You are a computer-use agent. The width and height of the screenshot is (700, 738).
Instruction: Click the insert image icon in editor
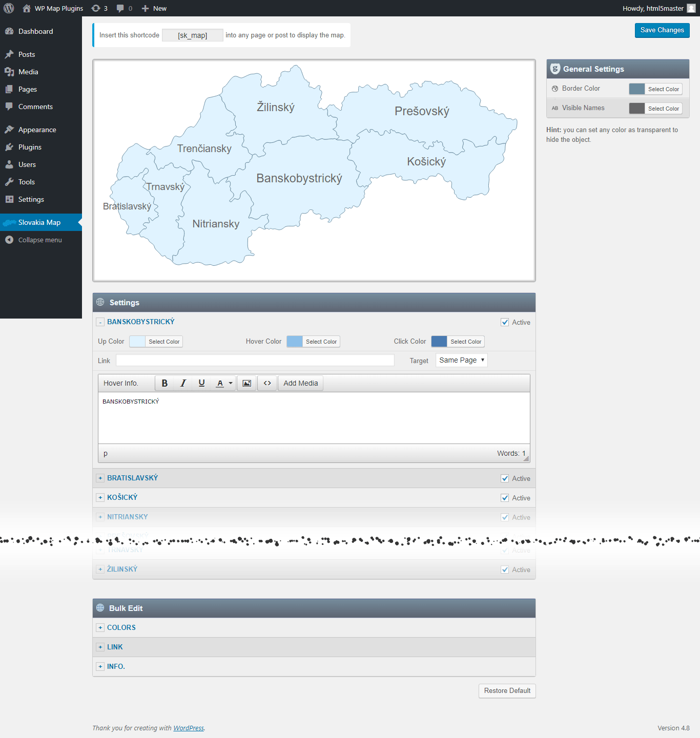[x=246, y=383]
